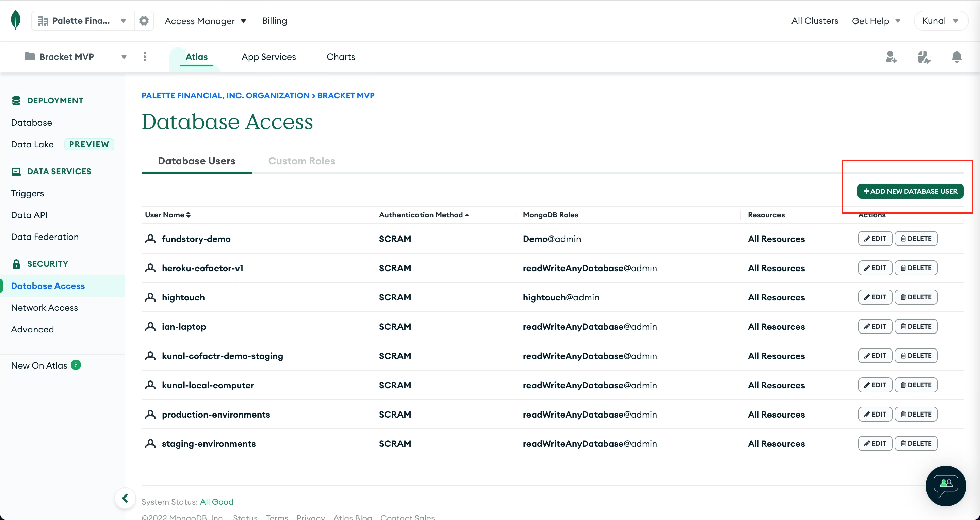Viewport: 980px width, 520px height.
Task: Open the support chat bubble
Action: pyautogui.click(x=945, y=485)
